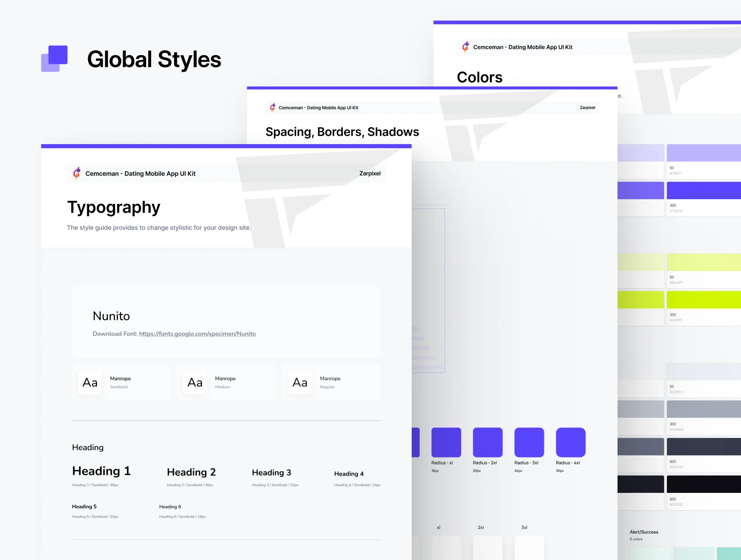Click the Alert/Success section label
Screen dimensions: 741x560
(x=644, y=532)
